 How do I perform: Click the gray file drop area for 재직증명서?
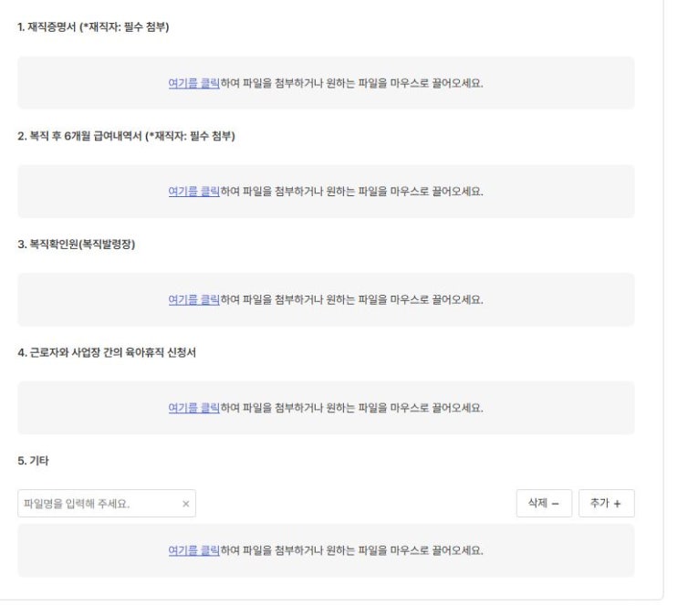[x=548, y=83]
